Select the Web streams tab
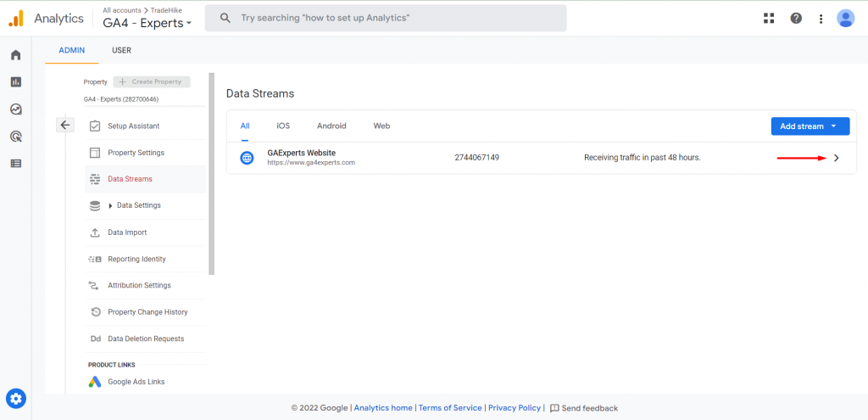The image size is (868, 420). (x=381, y=126)
